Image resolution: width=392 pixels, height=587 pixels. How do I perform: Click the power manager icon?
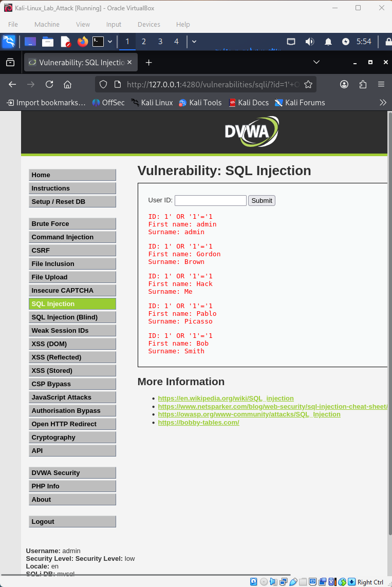pos(346,42)
